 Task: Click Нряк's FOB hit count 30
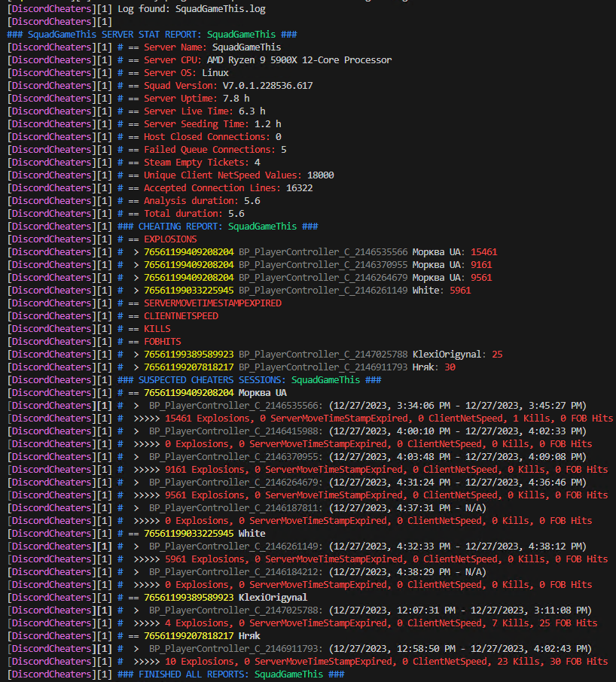pos(450,367)
